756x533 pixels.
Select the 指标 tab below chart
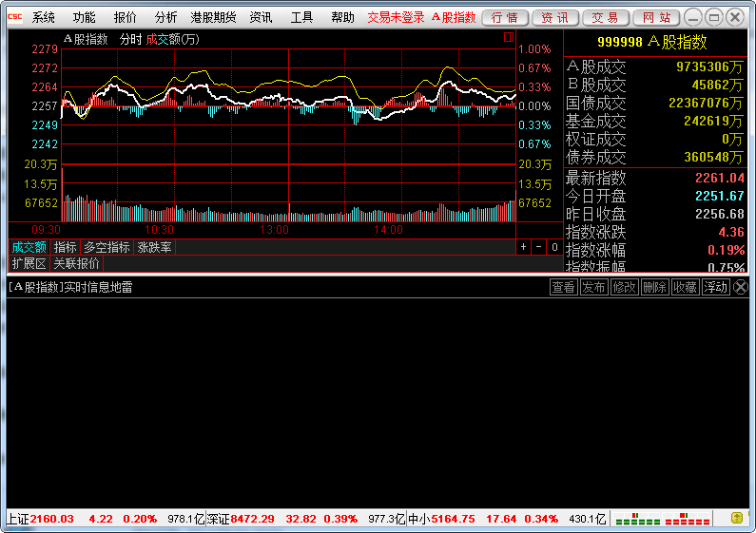pyautogui.click(x=65, y=248)
